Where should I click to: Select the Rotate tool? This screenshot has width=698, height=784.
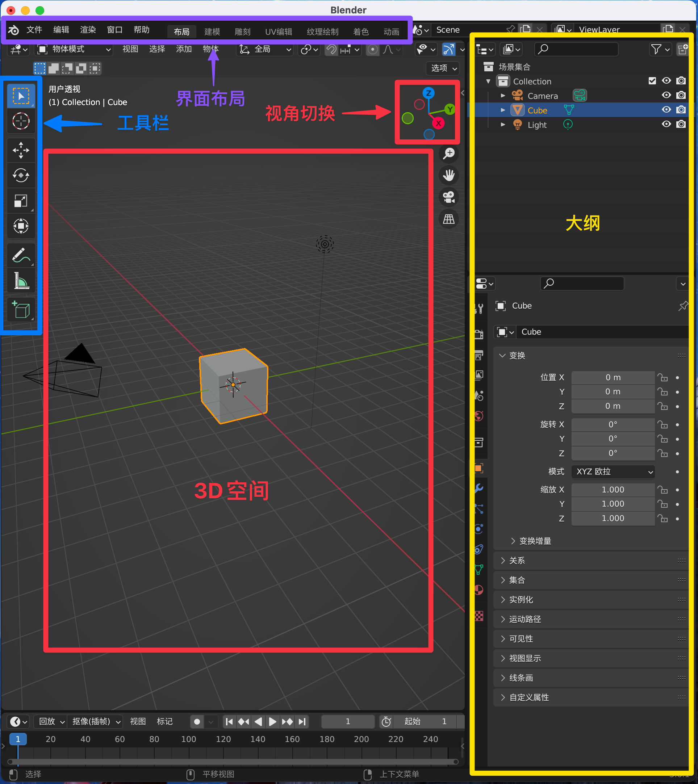[x=21, y=175]
